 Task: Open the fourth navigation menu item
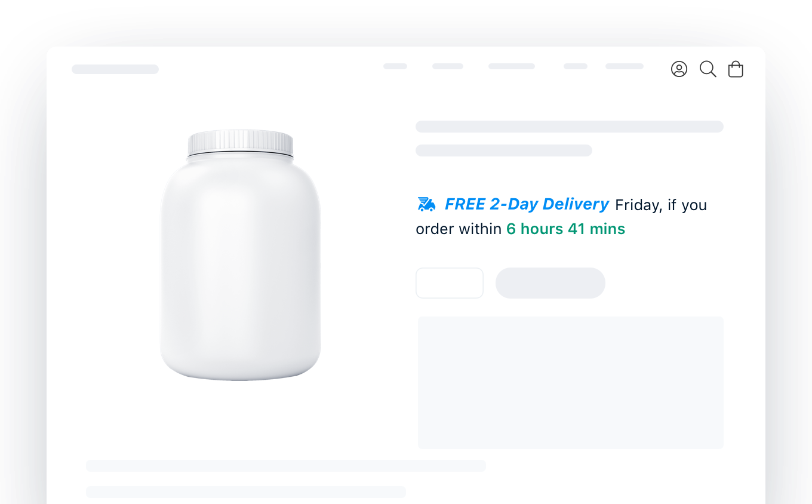[x=576, y=66]
